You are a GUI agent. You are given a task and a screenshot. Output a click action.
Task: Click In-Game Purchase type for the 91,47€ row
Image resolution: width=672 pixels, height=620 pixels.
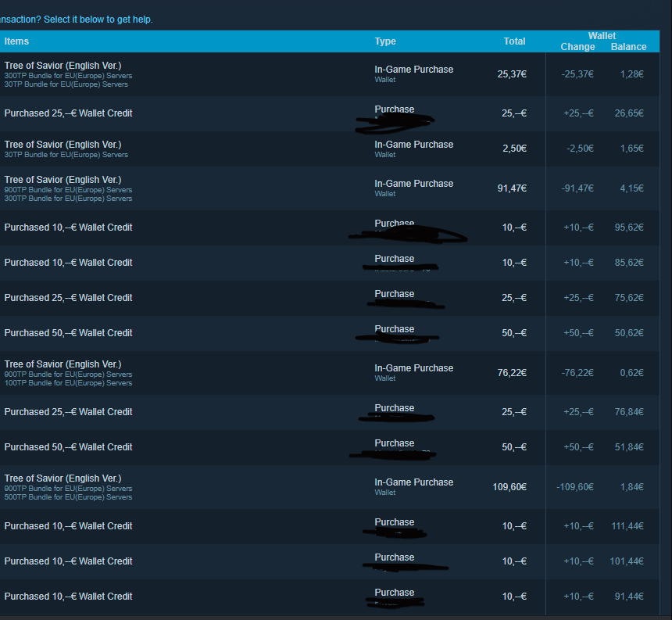413,184
